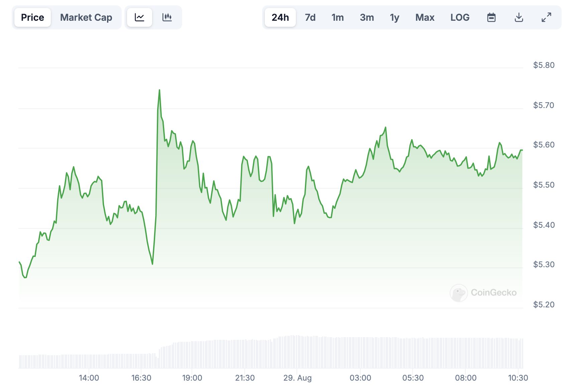
Task: Click the 10:30 time axis label
Action: [518, 378]
